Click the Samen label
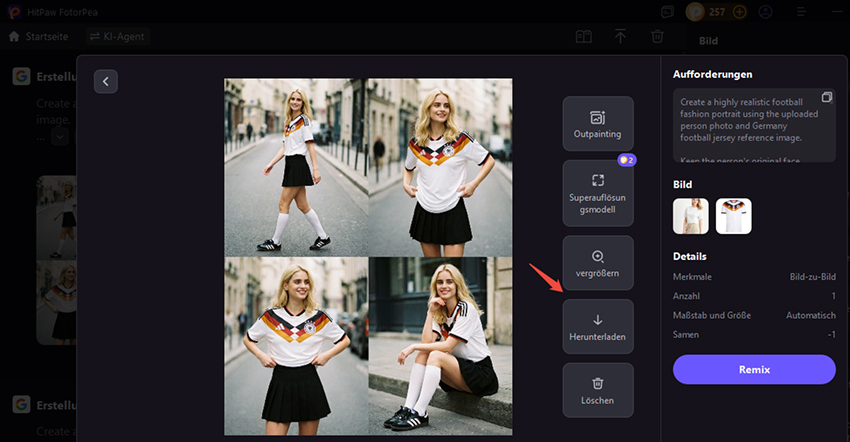This screenshot has width=850, height=442. (x=686, y=335)
